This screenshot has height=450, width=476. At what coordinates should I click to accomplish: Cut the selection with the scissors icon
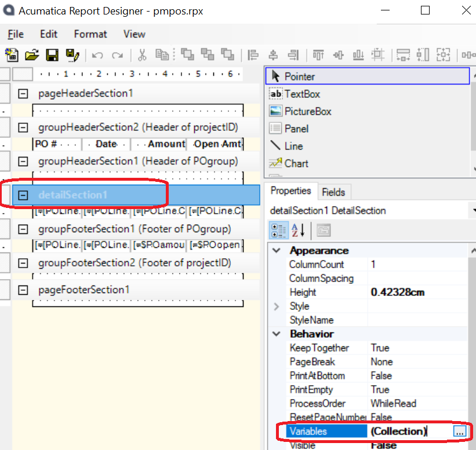(142, 55)
